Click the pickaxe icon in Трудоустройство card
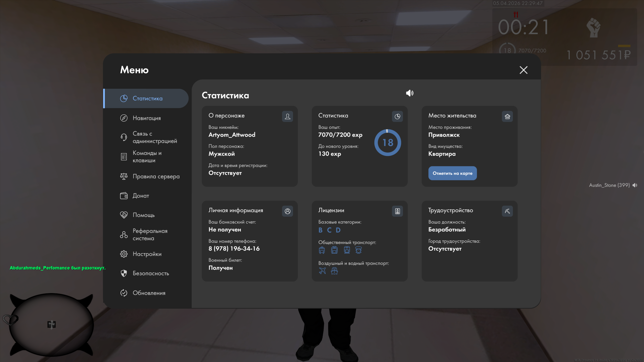 507,211
